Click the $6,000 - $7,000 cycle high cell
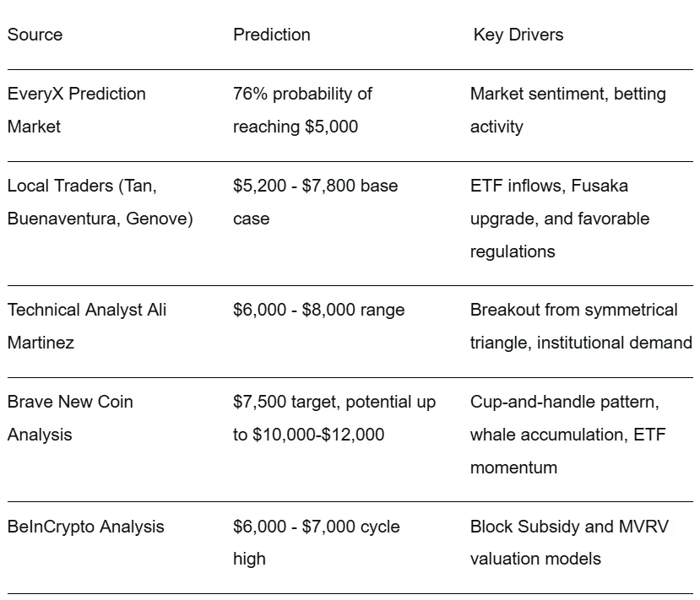 coord(316,542)
